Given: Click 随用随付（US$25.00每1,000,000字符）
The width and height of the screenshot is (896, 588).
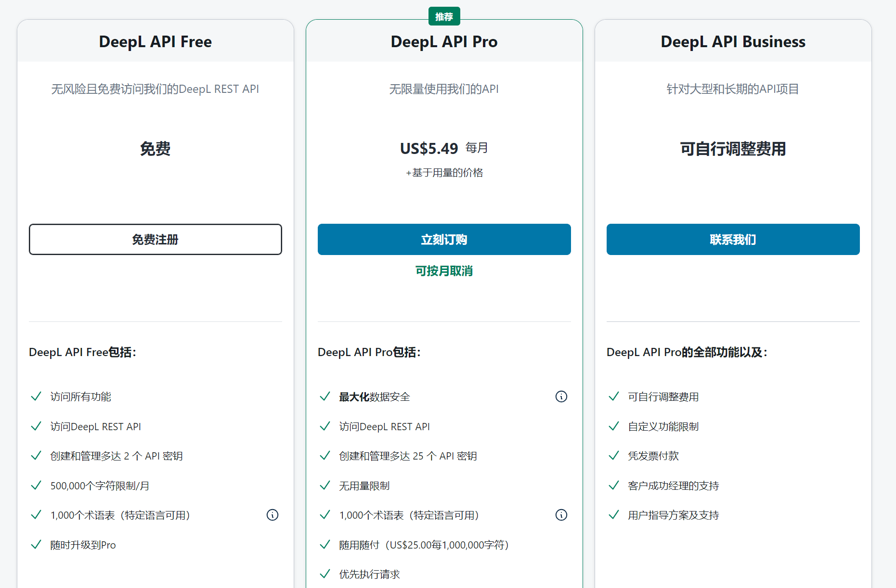Looking at the screenshot, I should coord(424,545).
